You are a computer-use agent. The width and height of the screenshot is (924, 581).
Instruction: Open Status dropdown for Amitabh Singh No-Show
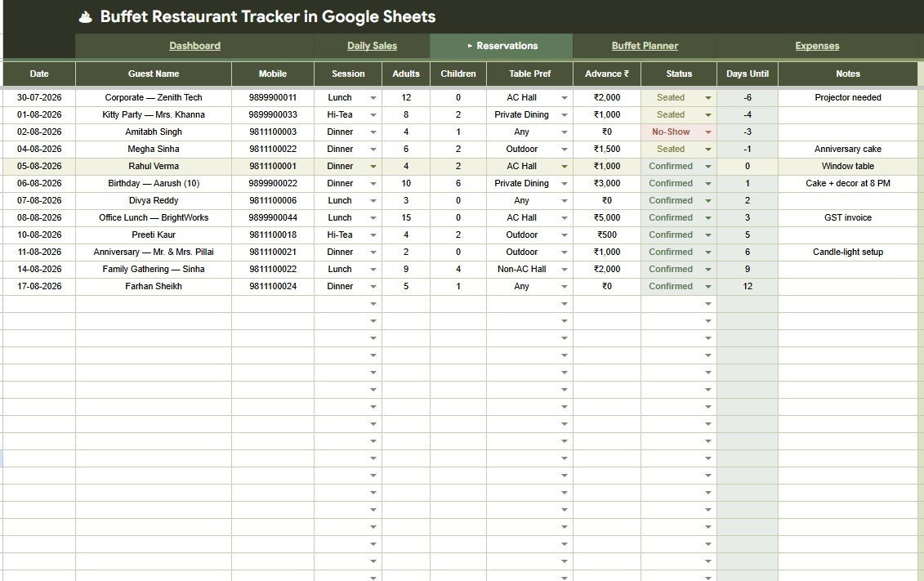[x=708, y=132]
